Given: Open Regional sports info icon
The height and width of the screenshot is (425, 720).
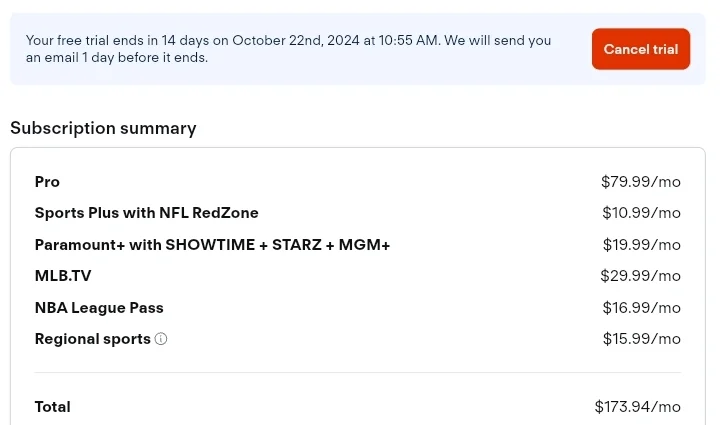Looking at the screenshot, I should tap(161, 339).
